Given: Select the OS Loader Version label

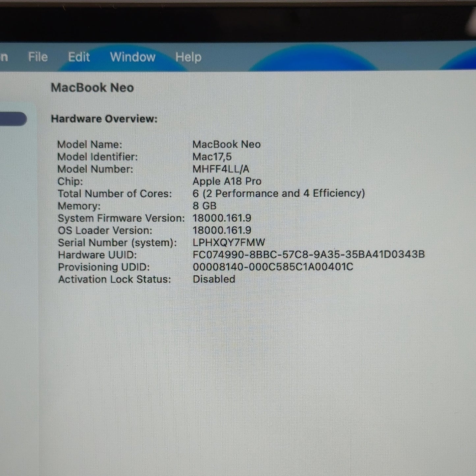Looking at the screenshot, I should [x=105, y=230].
